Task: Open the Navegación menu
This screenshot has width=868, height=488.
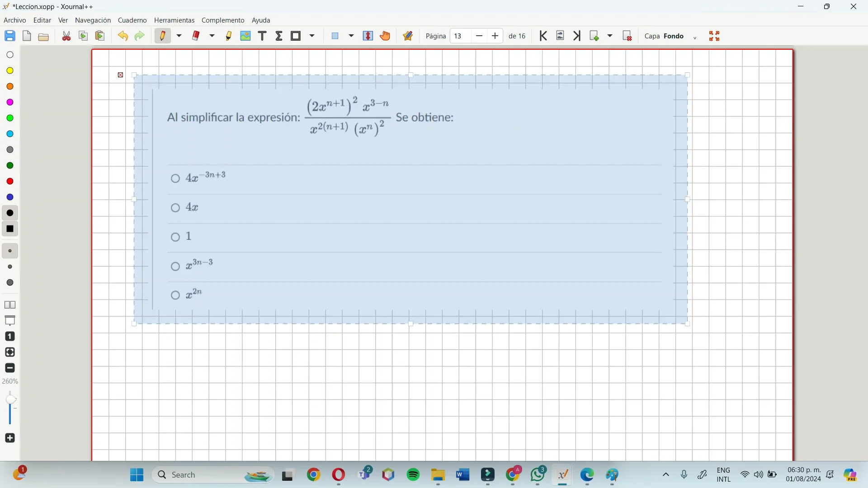Action: [92, 20]
